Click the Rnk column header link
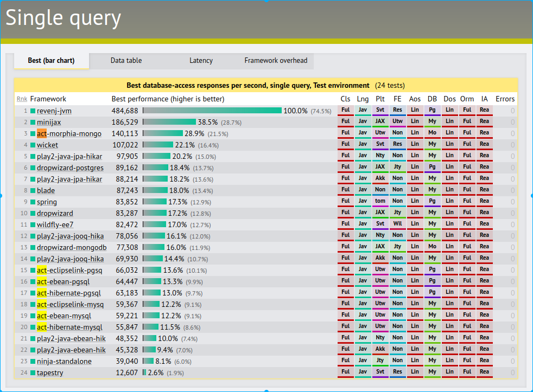The width and height of the screenshot is (533, 392). [x=22, y=99]
